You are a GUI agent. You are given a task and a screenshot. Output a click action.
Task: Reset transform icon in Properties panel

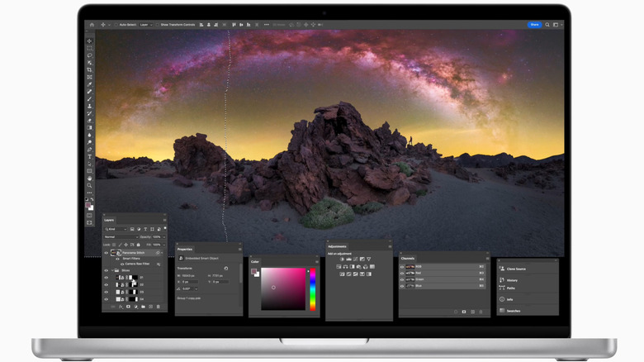(x=226, y=269)
